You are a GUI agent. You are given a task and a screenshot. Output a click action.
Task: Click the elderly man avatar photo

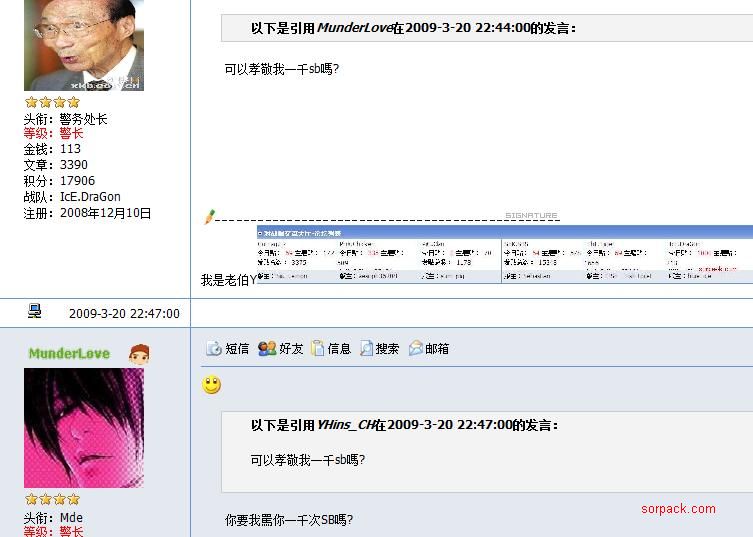click(x=84, y=45)
